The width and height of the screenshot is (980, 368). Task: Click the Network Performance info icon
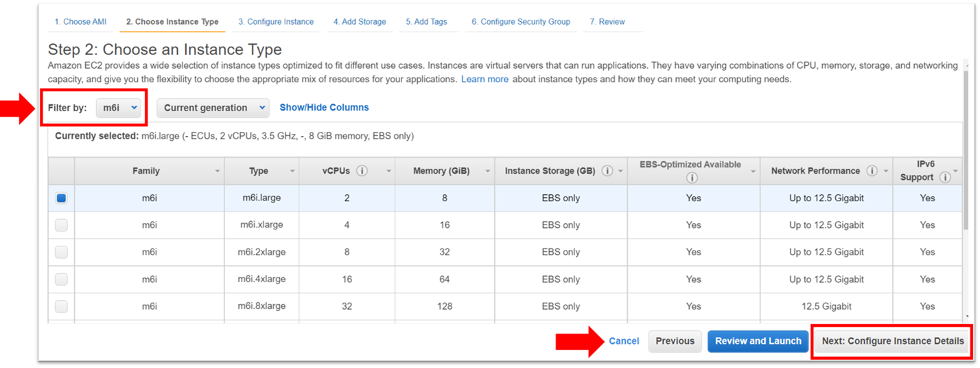(872, 171)
